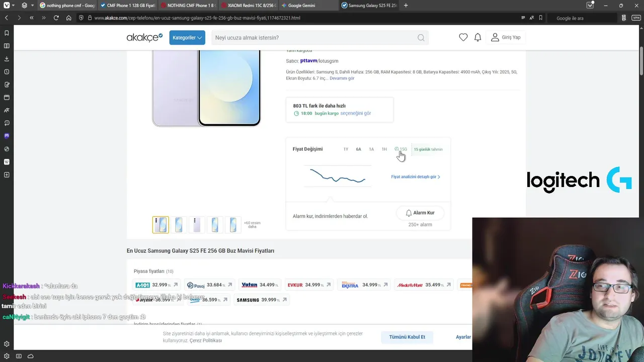Select 15G price history range
Screen dimensions: 644x362
pyautogui.click(x=401, y=149)
